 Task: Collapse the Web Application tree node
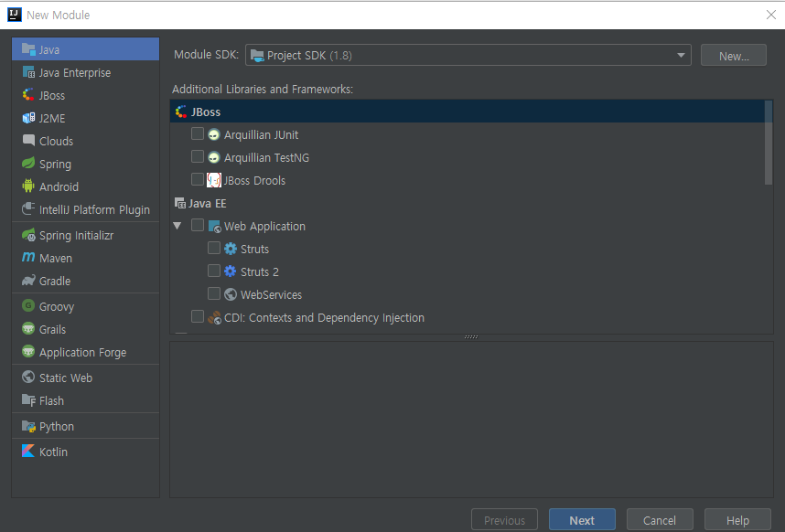pyautogui.click(x=177, y=226)
